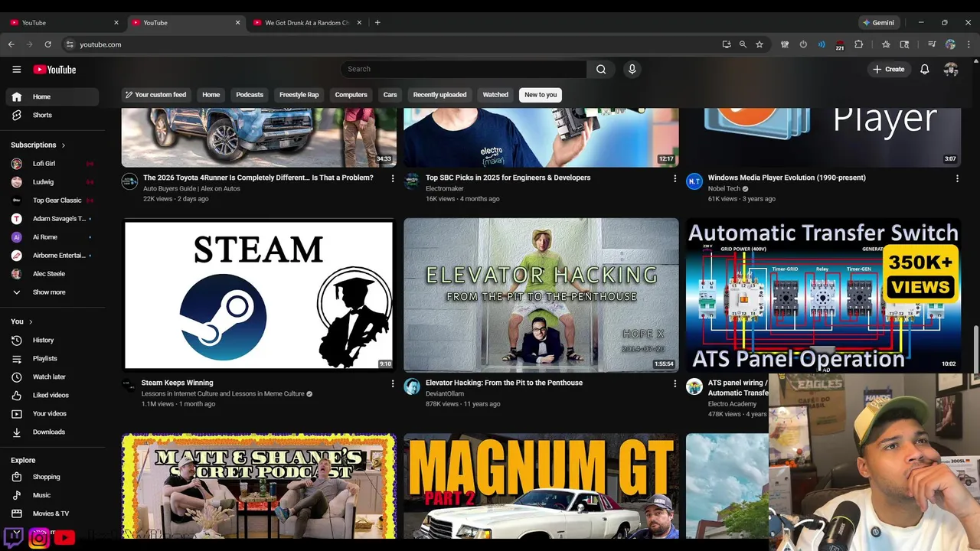Open options menu for Windows Media Player Evolution
Image resolution: width=980 pixels, height=551 pixels.
click(x=957, y=178)
